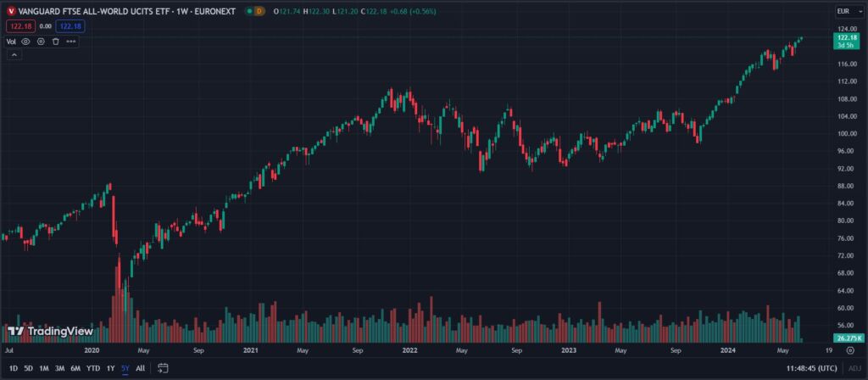The height and width of the screenshot is (380, 868).
Task: Click the blue 122.18 buy price button
Action: tap(70, 26)
